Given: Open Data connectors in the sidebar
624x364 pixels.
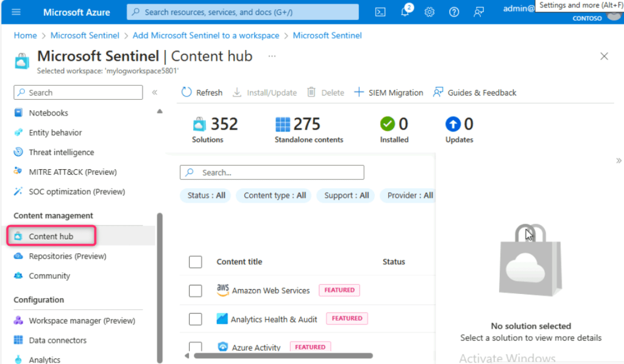Looking at the screenshot, I should pyautogui.click(x=57, y=340).
